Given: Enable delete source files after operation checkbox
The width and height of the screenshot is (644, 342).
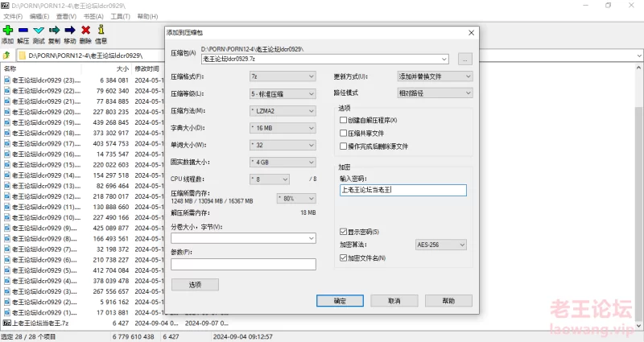Looking at the screenshot, I should [x=344, y=146].
